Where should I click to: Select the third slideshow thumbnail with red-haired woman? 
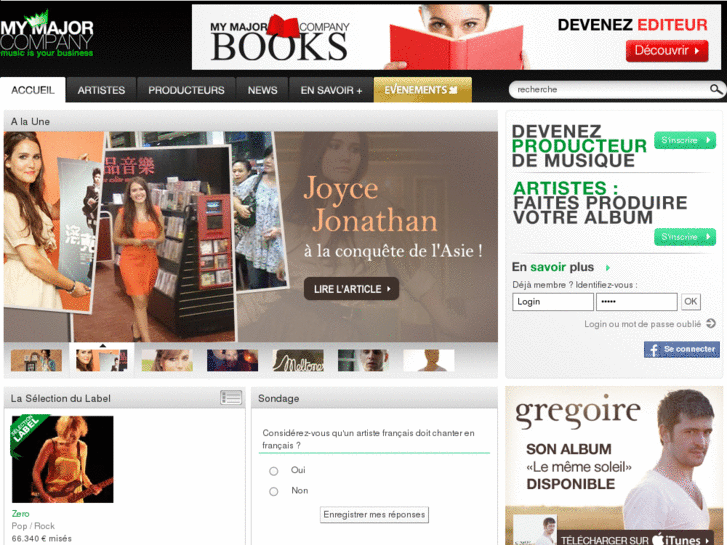click(167, 360)
